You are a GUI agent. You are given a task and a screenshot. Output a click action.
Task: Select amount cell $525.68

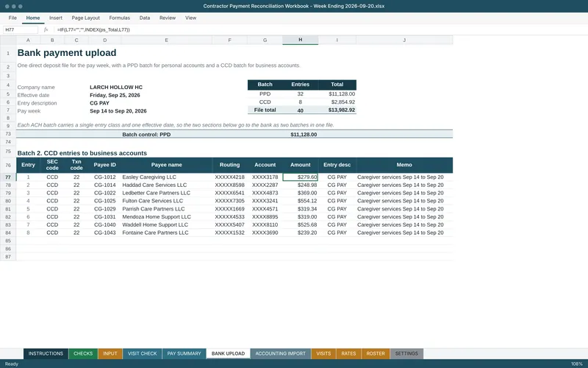tap(301, 224)
